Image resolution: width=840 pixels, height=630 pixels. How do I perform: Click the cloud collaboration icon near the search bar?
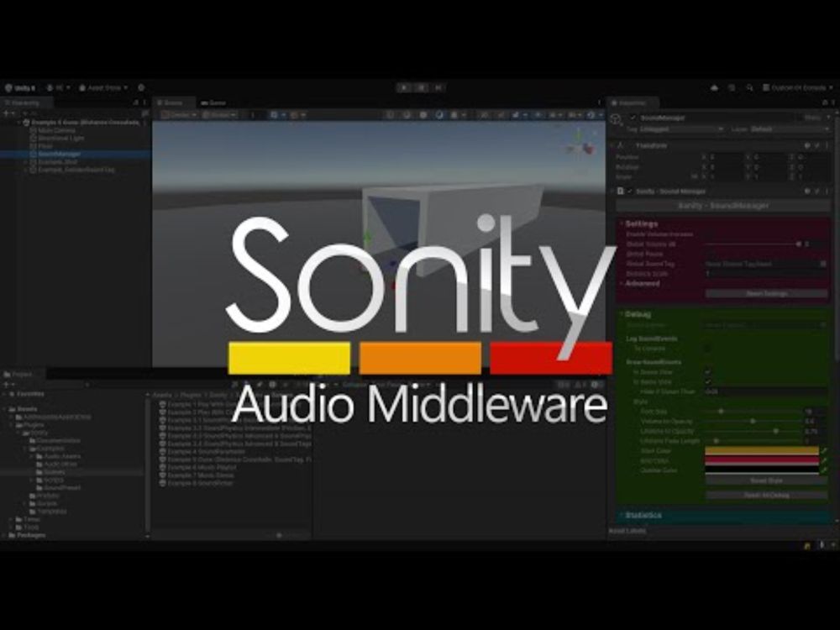pyautogui.click(x=715, y=87)
